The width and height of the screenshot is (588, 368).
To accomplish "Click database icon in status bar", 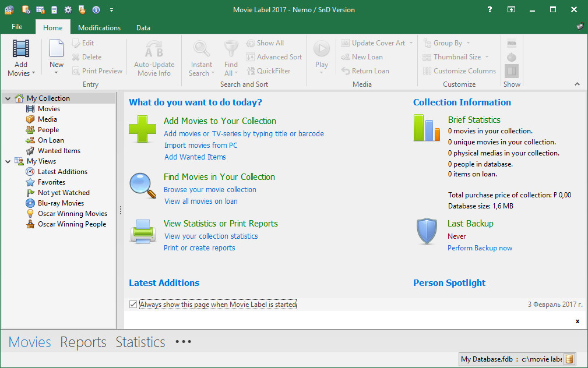I will coord(569,359).
